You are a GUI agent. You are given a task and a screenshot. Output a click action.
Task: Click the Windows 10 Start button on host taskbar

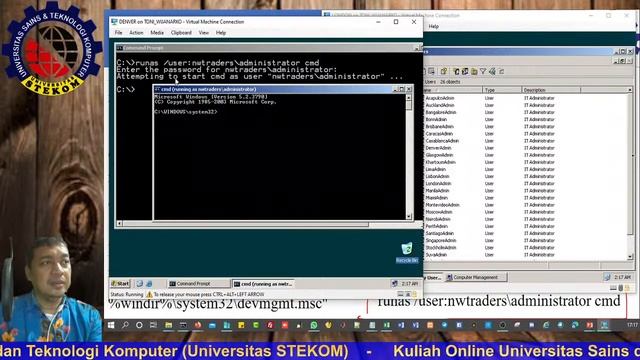point(111,325)
